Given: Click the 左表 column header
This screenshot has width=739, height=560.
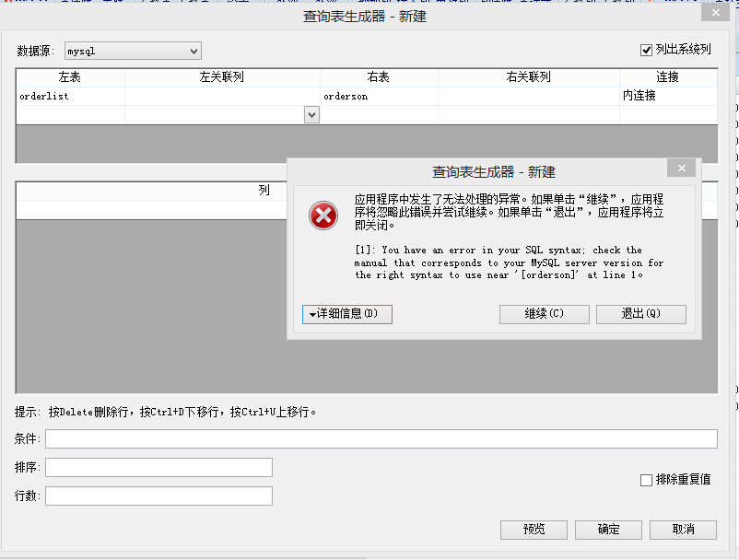Looking at the screenshot, I should pos(69,77).
